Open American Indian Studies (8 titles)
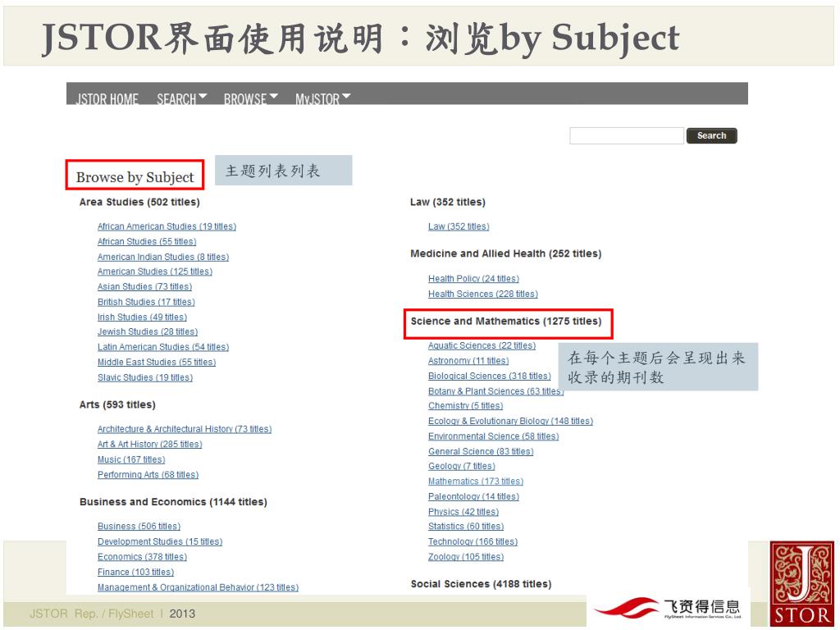 [x=163, y=257]
